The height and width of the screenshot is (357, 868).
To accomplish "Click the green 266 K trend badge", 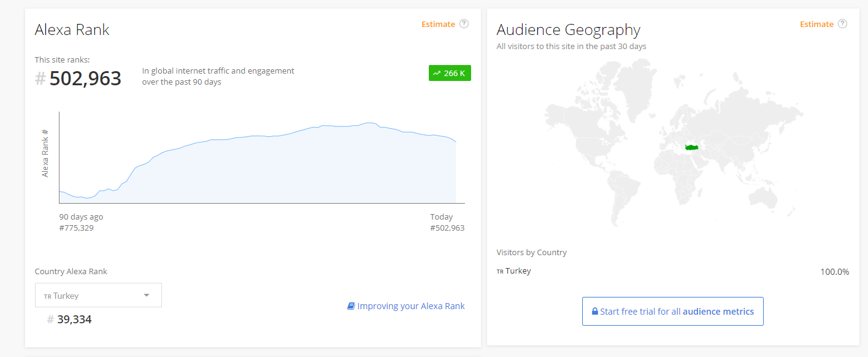I will pos(450,73).
